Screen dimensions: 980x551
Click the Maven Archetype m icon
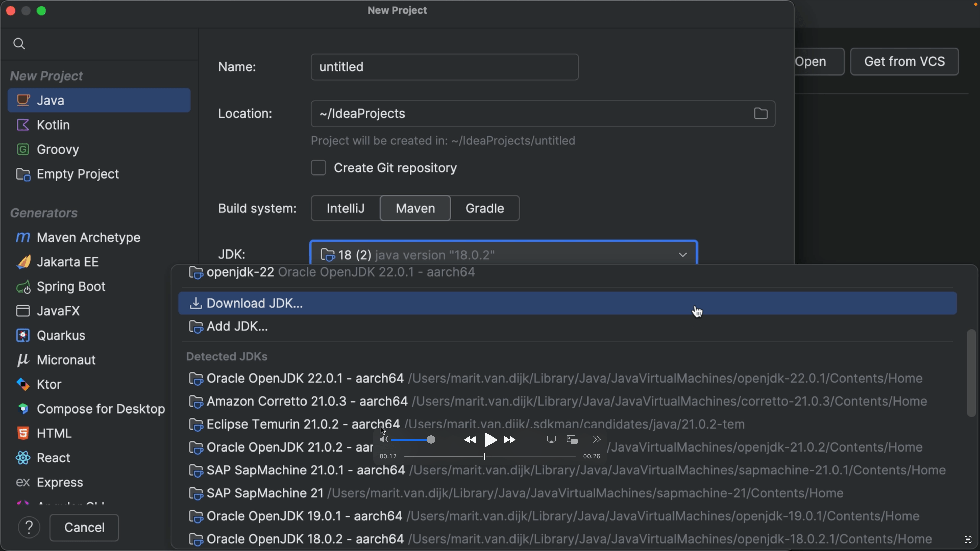[x=23, y=237]
